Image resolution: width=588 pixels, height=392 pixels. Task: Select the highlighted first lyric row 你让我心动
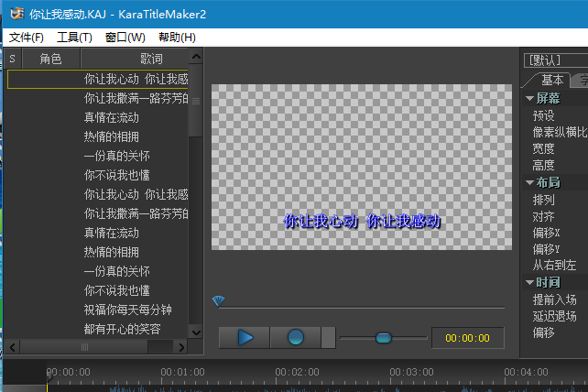(x=97, y=79)
